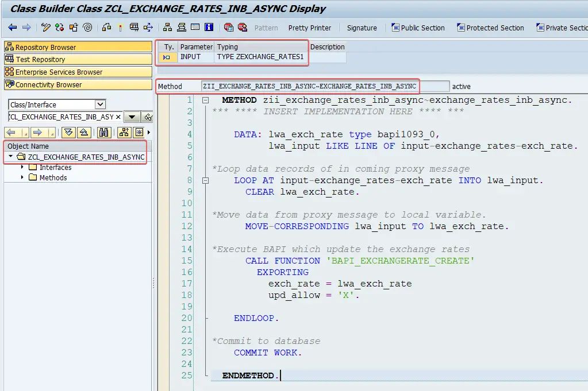Image resolution: width=588 pixels, height=391 pixels.
Task: Click the Display Navigation Window stack icon
Action: 182,28
